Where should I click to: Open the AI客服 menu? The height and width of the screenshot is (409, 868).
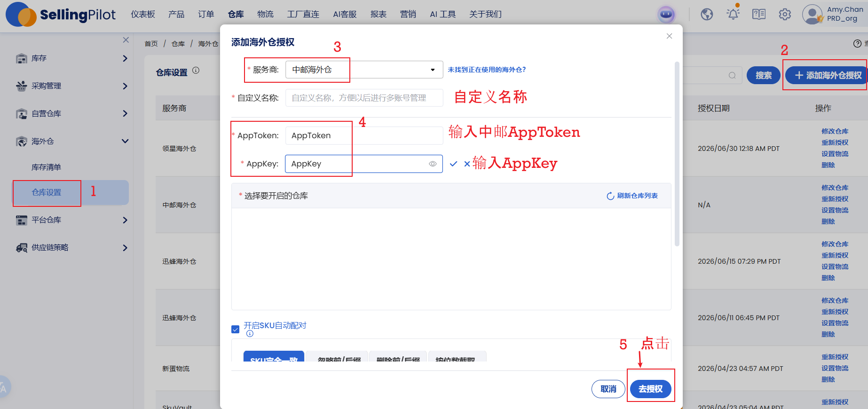click(345, 15)
